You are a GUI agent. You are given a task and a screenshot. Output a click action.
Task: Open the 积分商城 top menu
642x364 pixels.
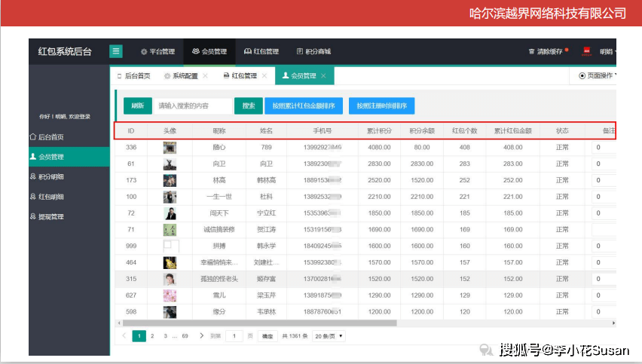pyautogui.click(x=313, y=51)
